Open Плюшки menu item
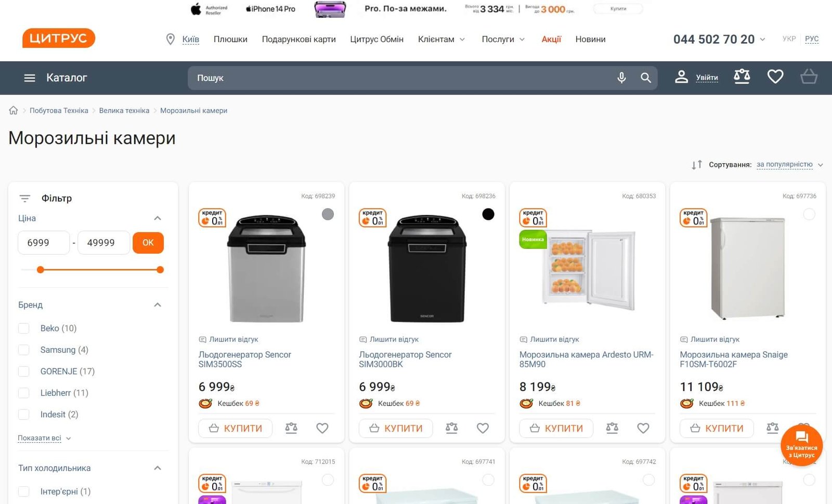This screenshot has width=832, height=504. pos(230,39)
